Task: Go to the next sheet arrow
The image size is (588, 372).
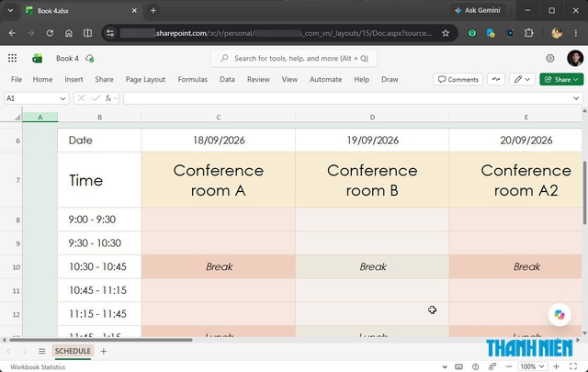Action: pyautogui.click(x=25, y=351)
